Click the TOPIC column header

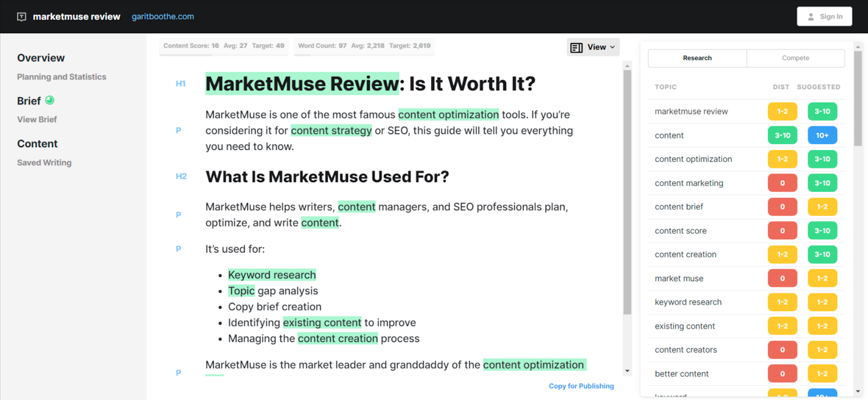pos(666,87)
